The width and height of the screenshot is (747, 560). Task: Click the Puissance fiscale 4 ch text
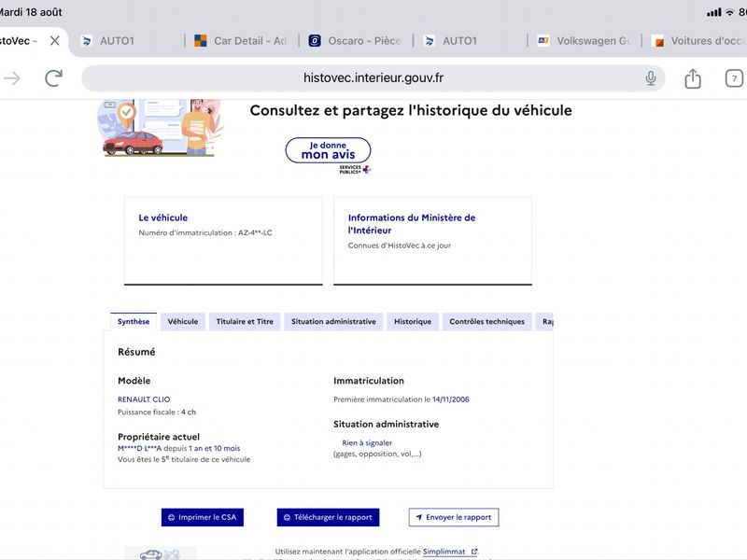tap(157, 412)
